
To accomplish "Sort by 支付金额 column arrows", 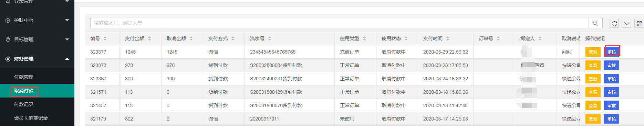I will [149, 38].
